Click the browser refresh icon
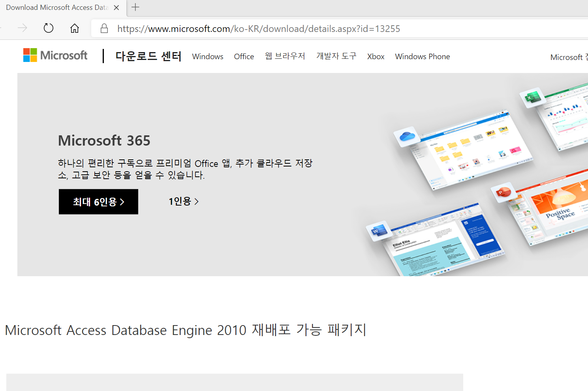 [x=49, y=28]
